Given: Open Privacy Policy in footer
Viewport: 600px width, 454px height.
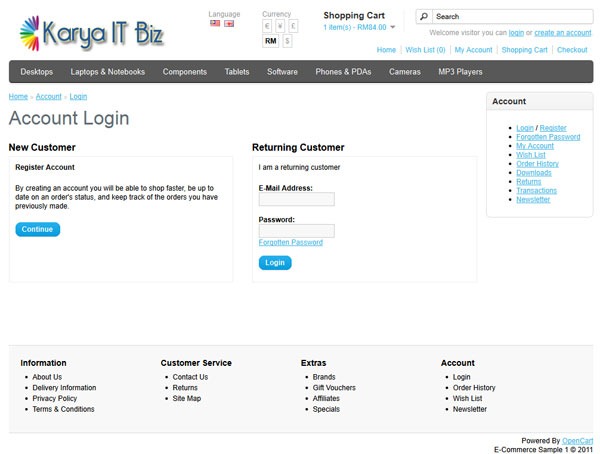Looking at the screenshot, I should coord(55,398).
